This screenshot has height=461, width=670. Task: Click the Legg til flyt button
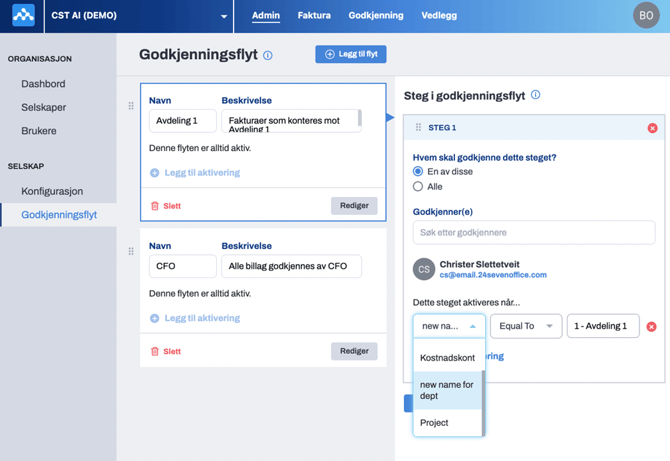(x=351, y=54)
